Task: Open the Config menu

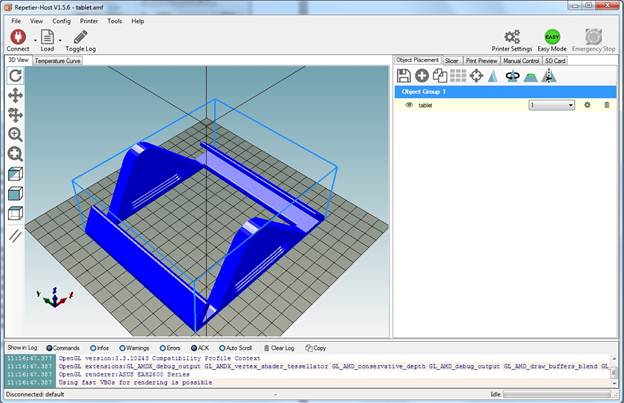Action: [x=61, y=20]
